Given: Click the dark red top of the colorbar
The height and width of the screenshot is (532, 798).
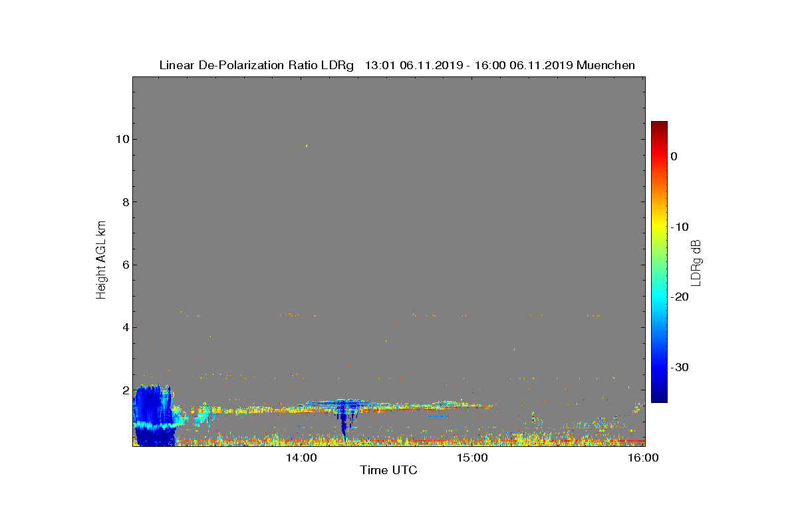Looking at the screenshot, I should click(659, 126).
